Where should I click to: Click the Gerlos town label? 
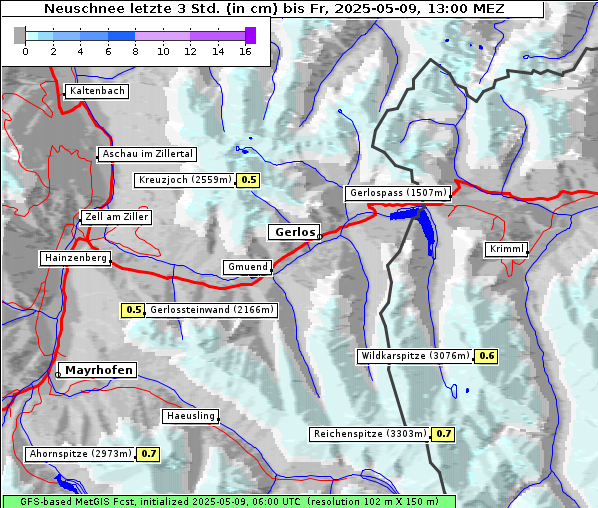click(x=294, y=232)
